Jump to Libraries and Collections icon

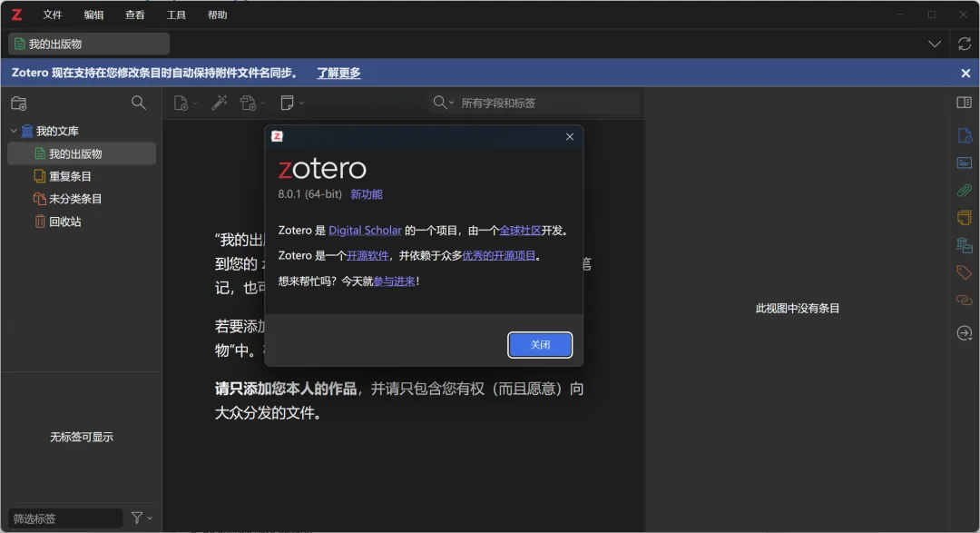(x=965, y=245)
